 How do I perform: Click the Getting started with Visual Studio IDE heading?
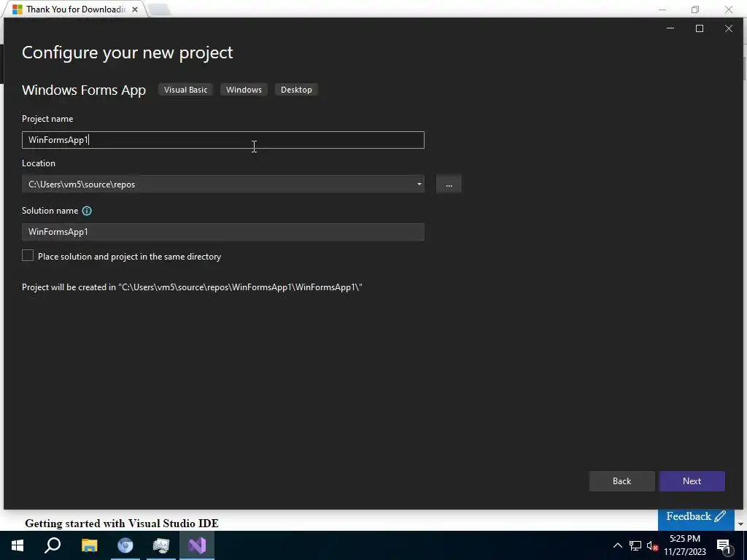point(122,524)
